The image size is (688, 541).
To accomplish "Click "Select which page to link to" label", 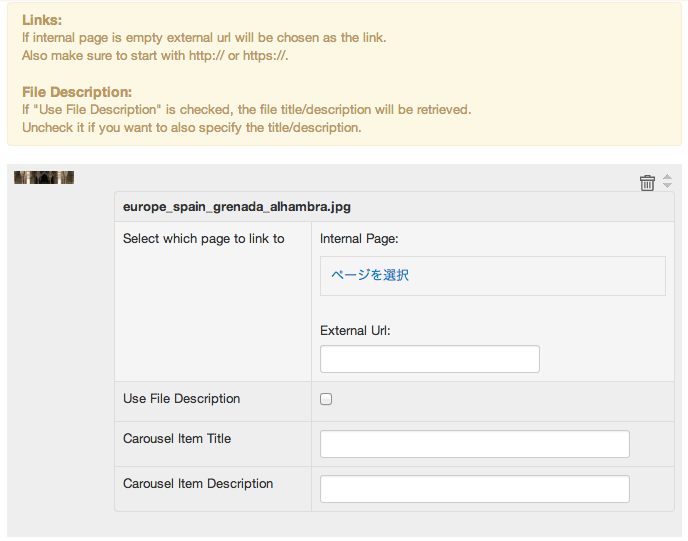I will 203,239.
